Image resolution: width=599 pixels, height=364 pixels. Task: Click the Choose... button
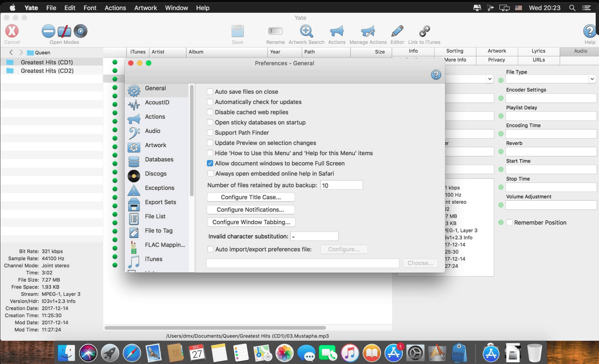[x=420, y=264]
